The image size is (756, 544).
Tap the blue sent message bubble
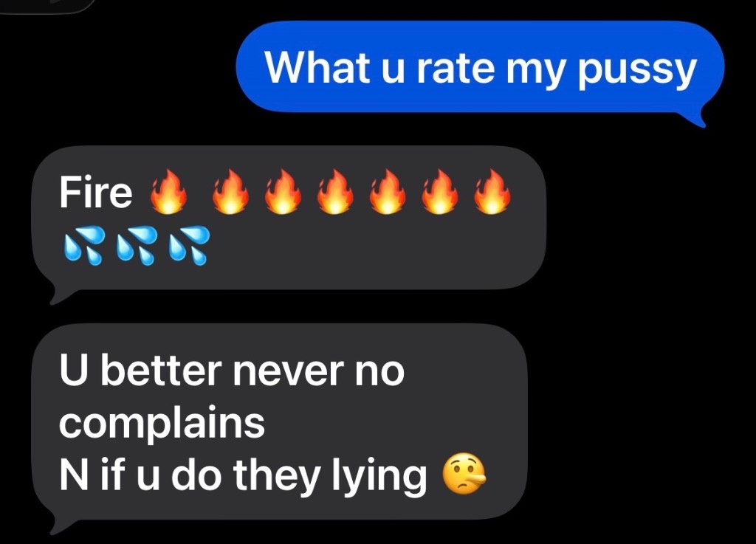point(480,67)
